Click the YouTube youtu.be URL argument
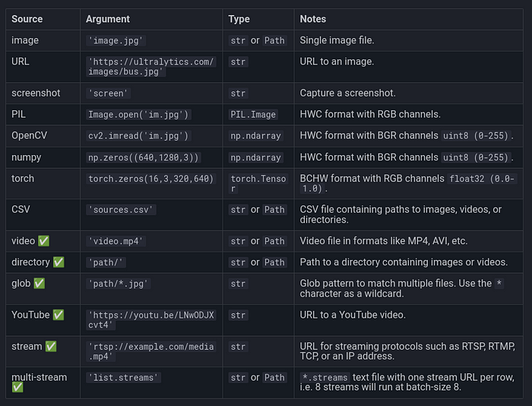The height and width of the screenshot is (406, 532). 151,320
